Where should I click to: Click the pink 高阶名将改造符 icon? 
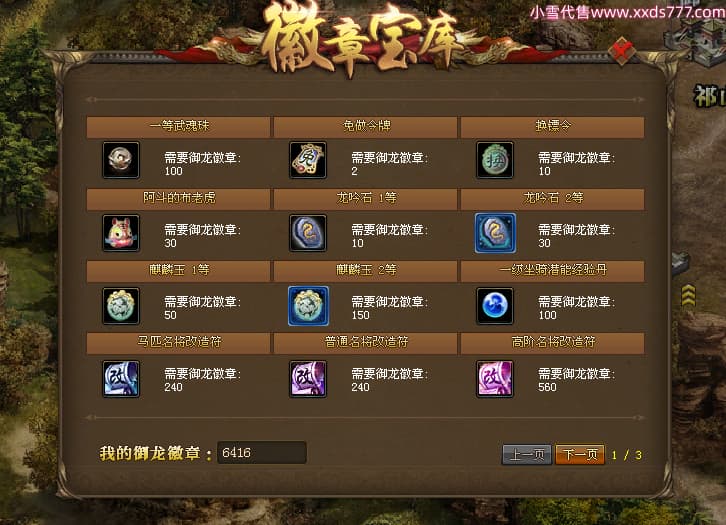point(495,379)
